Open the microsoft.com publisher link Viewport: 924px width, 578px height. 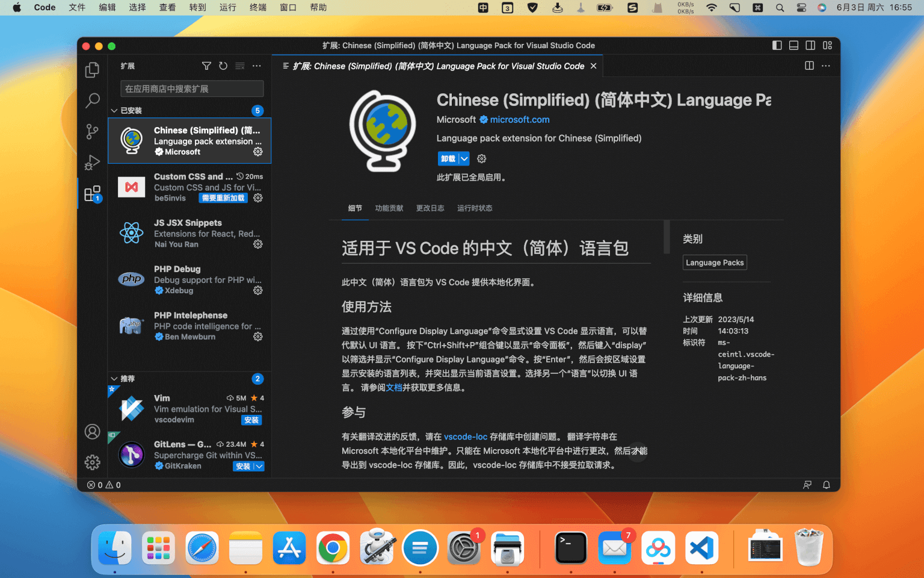click(520, 119)
